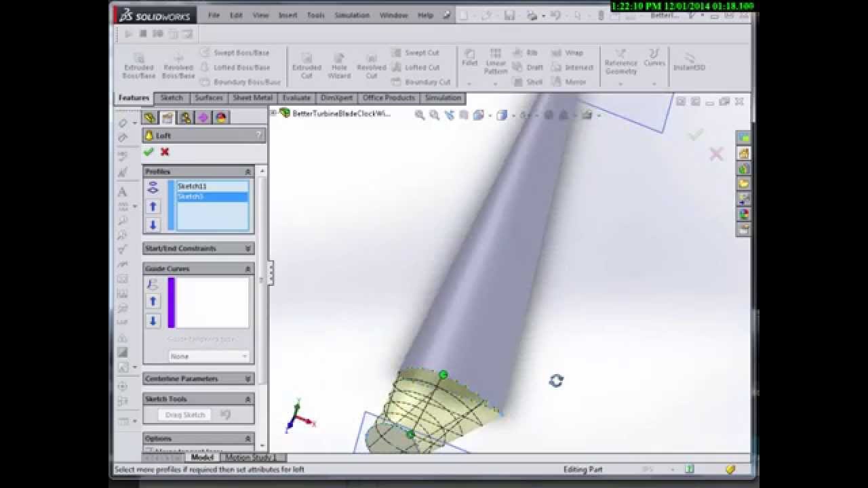Collapse Options section
Image resolution: width=868 pixels, height=488 pixels.
pos(248,438)
